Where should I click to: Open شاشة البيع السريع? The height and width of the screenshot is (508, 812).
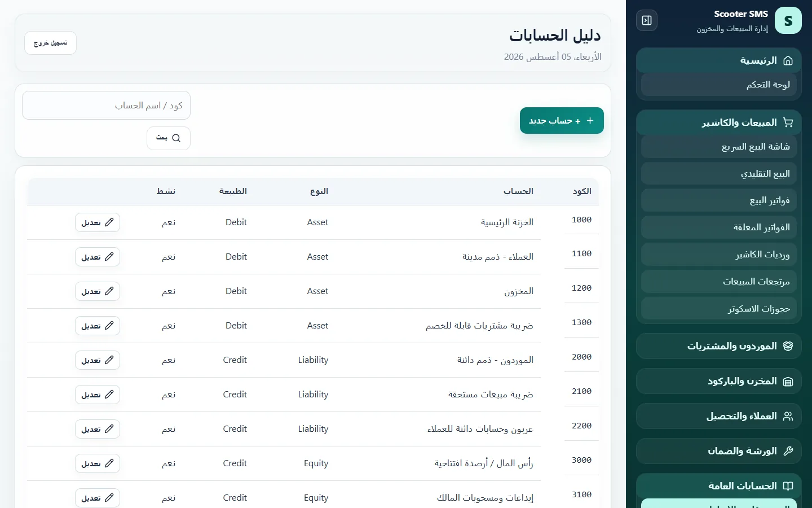[x=719, y=147]
